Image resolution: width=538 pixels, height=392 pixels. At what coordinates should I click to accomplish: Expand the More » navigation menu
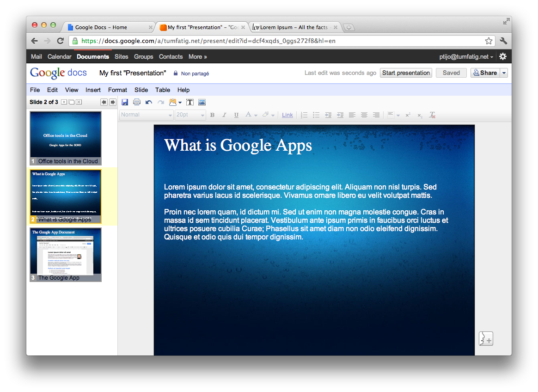[x=198, y=57]
